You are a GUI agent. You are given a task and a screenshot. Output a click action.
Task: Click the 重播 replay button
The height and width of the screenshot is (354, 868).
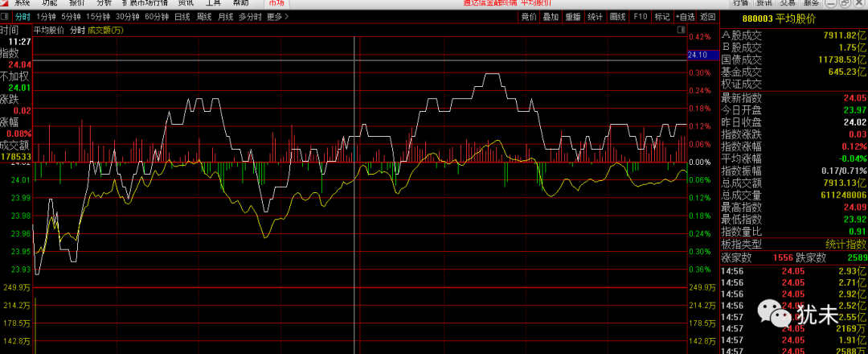(573, 17)
